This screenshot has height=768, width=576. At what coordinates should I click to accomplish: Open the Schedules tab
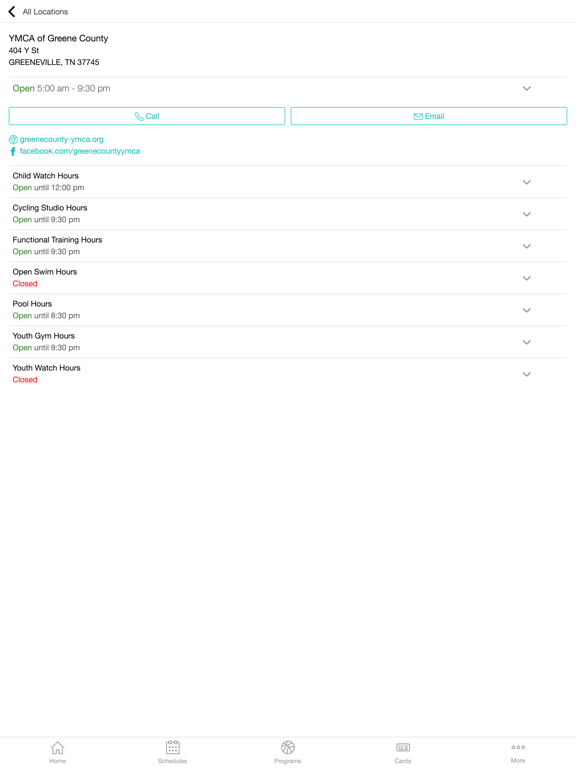tap(172, 752)
